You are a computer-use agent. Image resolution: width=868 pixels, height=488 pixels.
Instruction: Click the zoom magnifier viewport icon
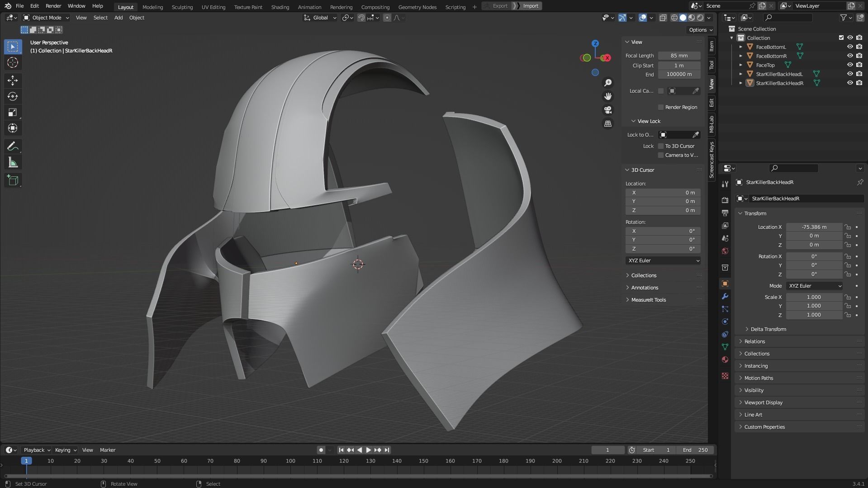608,83
